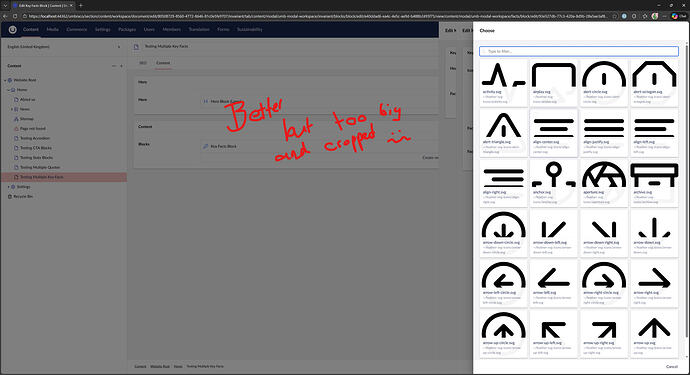690x375 pixels.
Task: Pick the align-justify.svg icon card
Action: [x=604, y=133]
